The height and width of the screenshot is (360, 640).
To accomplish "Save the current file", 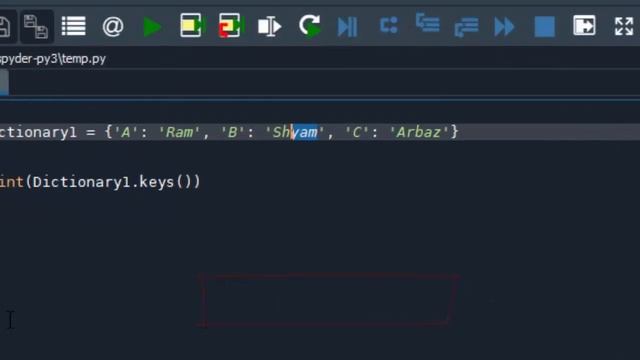I will pos(4,27).
